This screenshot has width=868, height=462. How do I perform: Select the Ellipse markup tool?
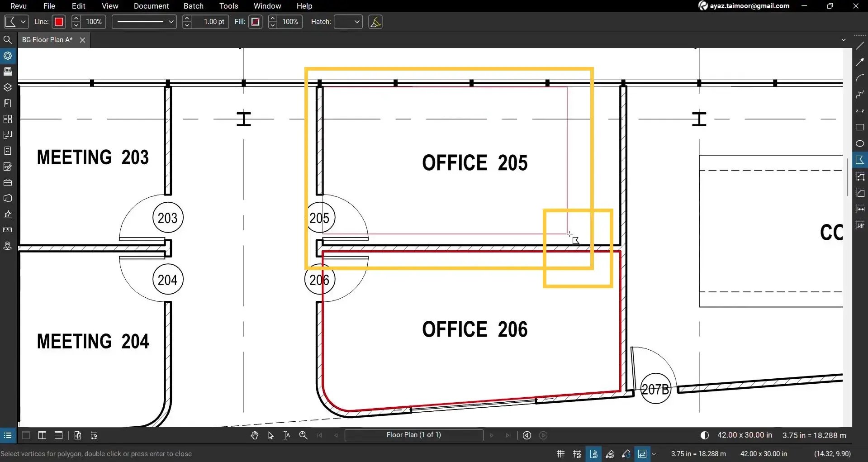860,143
